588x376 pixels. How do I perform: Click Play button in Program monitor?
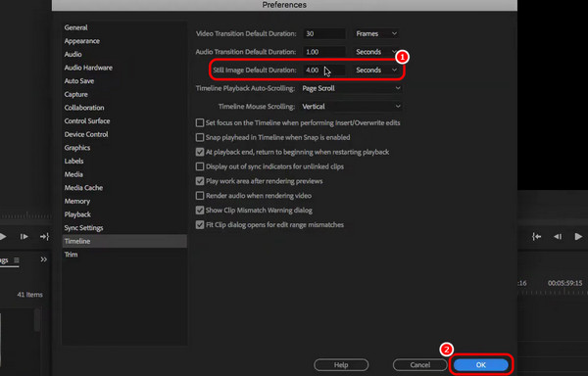pyautogui.click(x=578, y=237)
